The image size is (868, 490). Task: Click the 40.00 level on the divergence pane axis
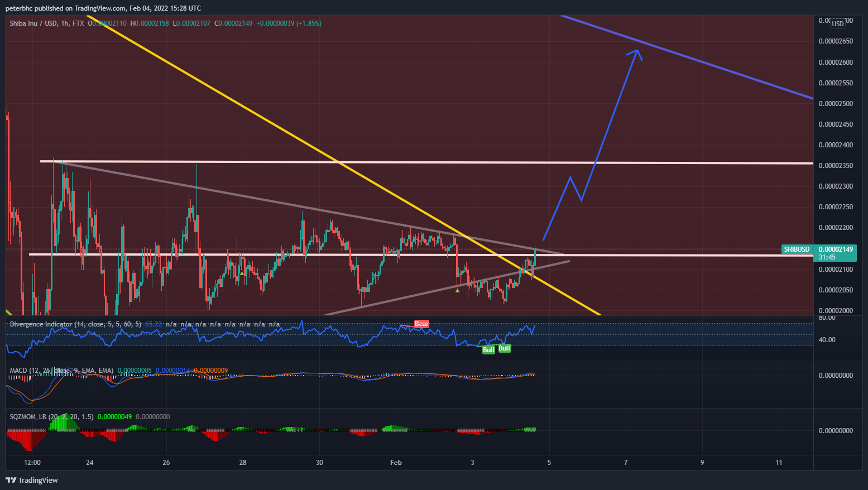(827, 340)
